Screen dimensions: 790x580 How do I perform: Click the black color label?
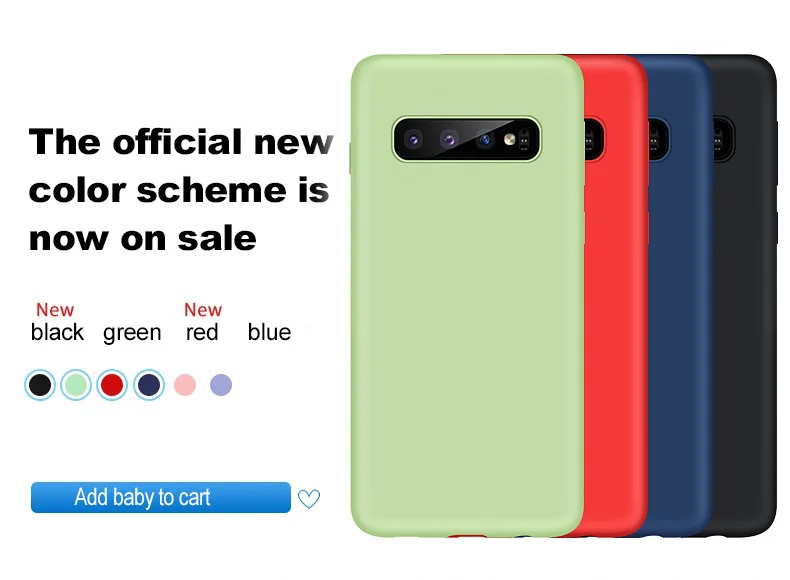(57, 333)
